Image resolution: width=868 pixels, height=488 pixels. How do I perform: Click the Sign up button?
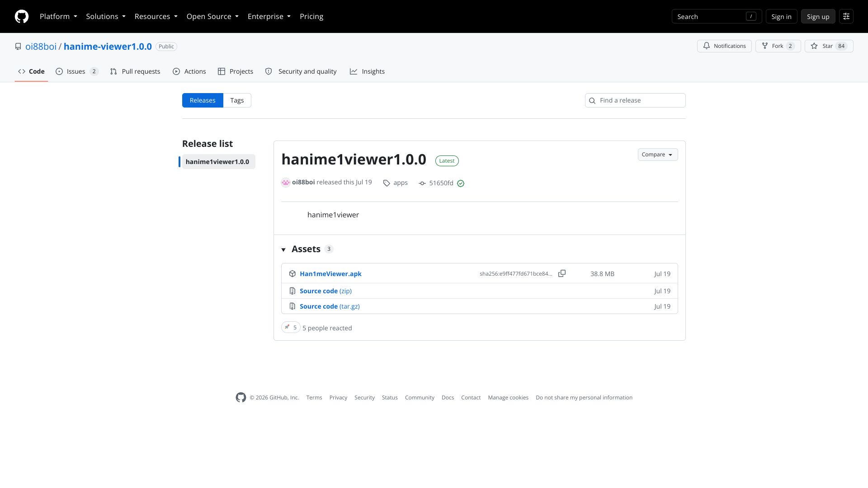818,16
